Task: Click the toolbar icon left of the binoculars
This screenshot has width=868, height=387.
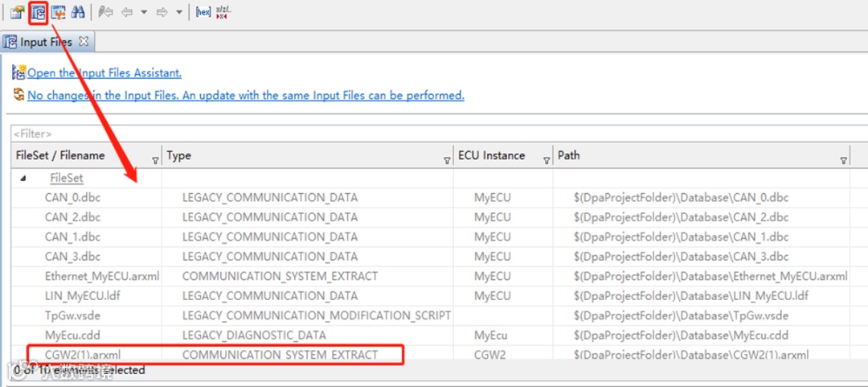Action: tap(58, 12)
